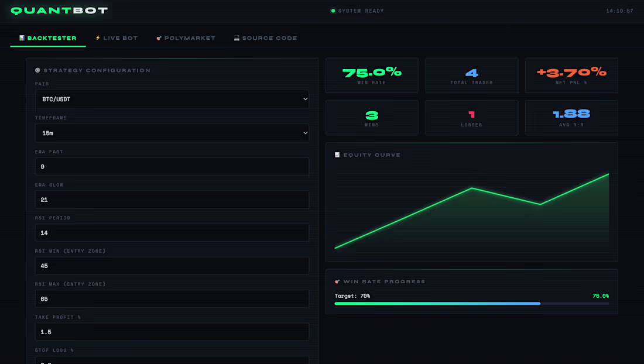Click the Strategy Configuration gear icon
This screenshot has height=364, width=644.
[38, 70]
